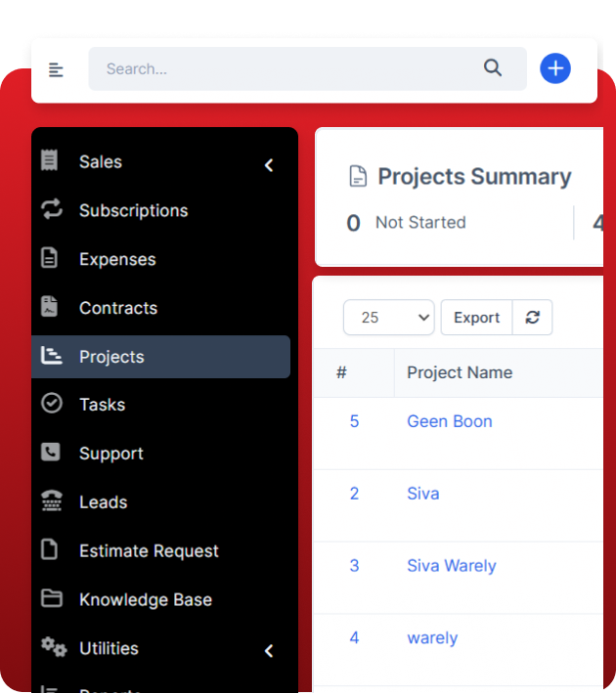Click the refresh table icon button
The width and height of the screenshot is (616, 693).
click(533, 318)
